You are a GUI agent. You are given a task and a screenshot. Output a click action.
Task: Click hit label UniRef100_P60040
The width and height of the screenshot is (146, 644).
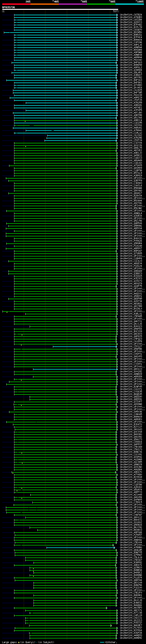[131, 60]
